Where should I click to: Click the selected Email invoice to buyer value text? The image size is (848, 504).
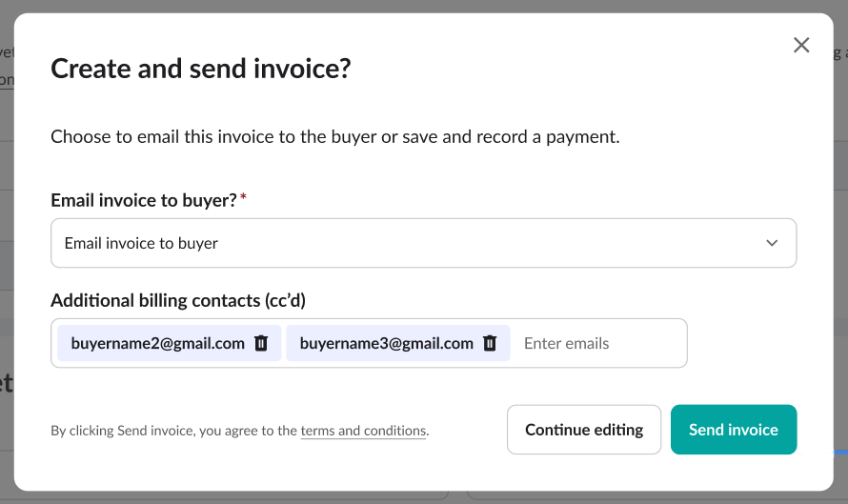click(x=141, y=243)
